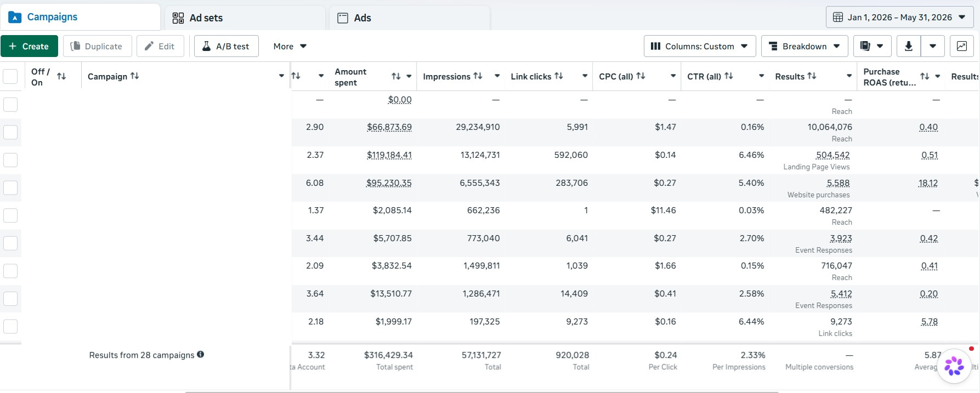Click the Edit button
Image resolution: width=980 pixels, height=393 pixels.
pos(160,46)
